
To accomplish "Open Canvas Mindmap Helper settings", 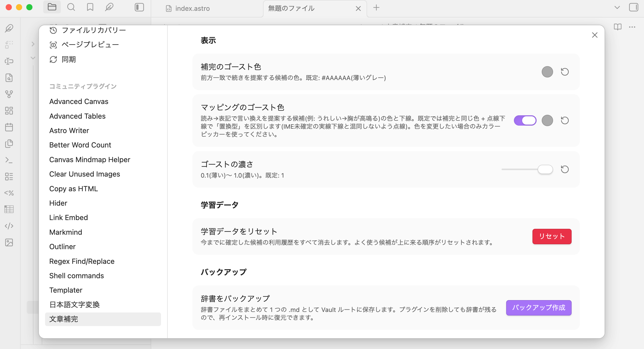I will coord(103,160).
